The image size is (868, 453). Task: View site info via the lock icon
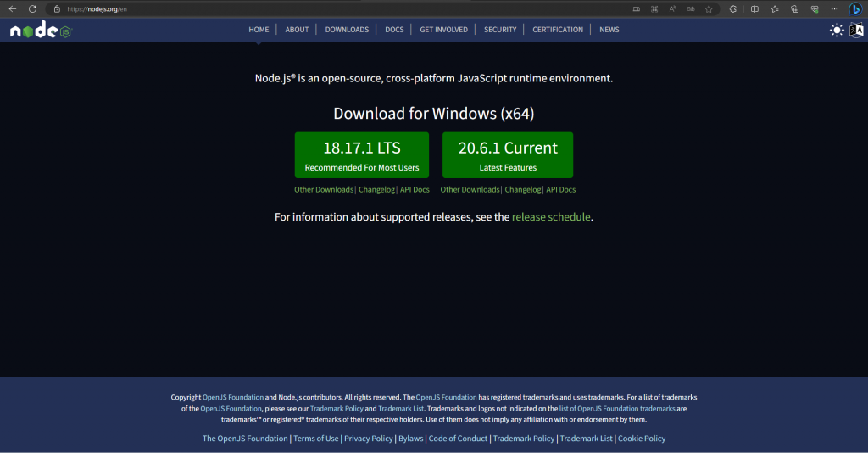click(x=57, y=8)
